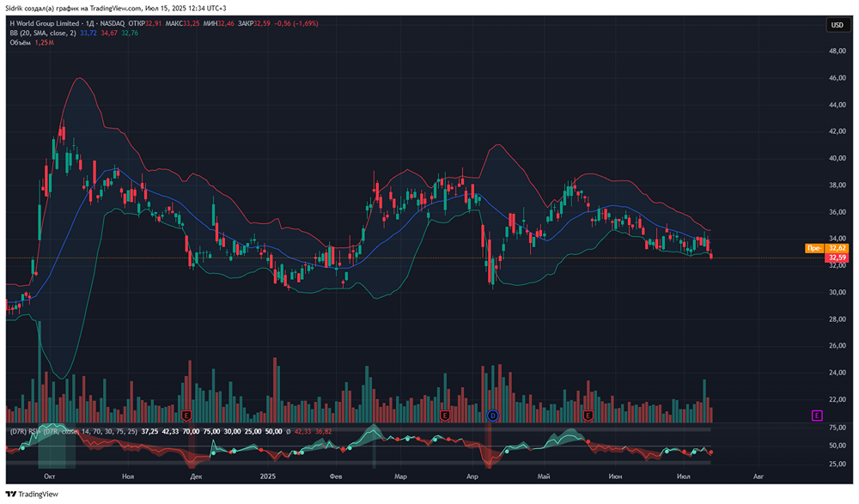Click the Май label on the time axis
859x504 pixels.
[x=544, y=477]
